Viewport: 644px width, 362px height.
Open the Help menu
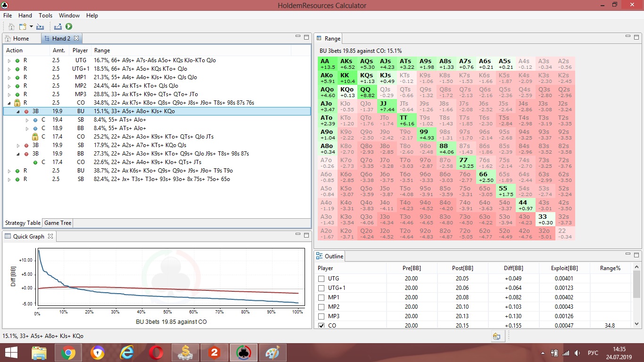(x=92, y=16)
